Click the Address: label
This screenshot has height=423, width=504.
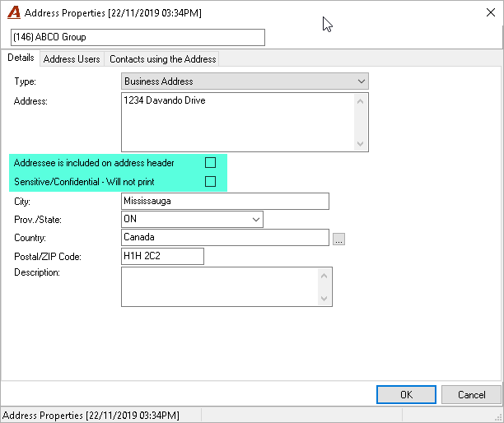[30, 101]
